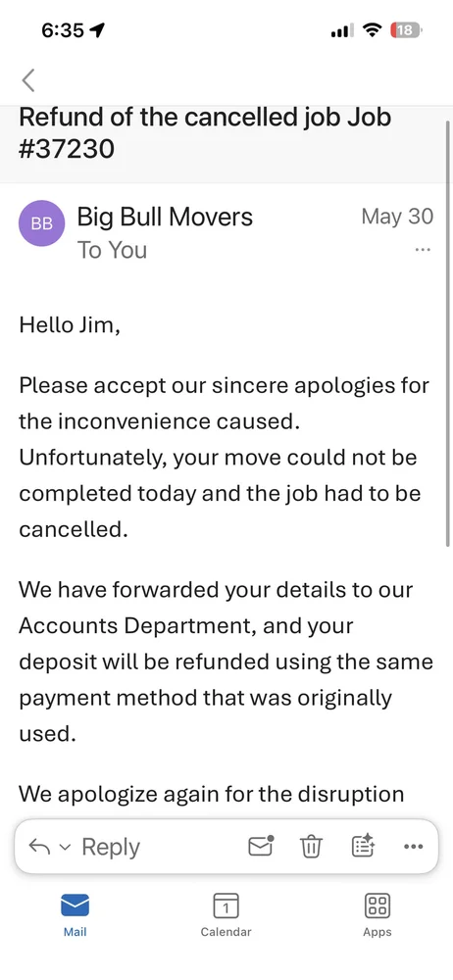Tap the Big Bull Movers sender name
The width and height of the screenshot is (453, 980).
(165, 217)
